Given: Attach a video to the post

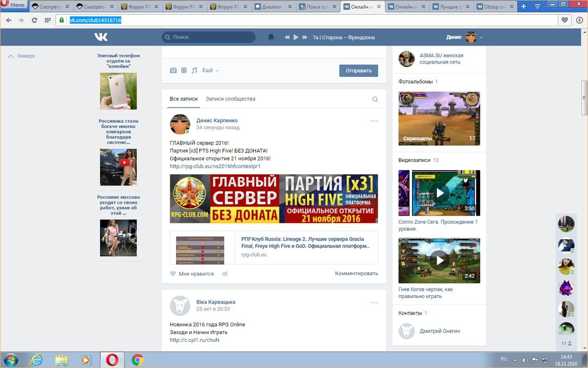Looking at the screenshot, I should pos(184,70).
